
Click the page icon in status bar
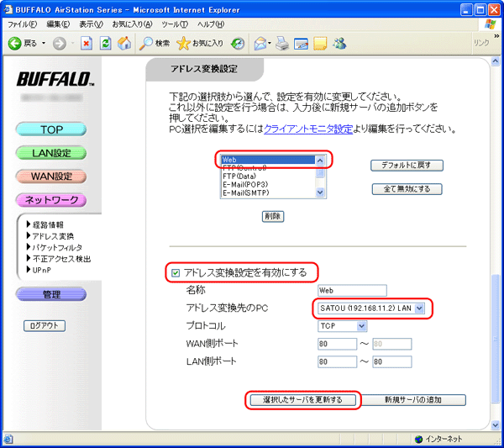pos(8,439)
